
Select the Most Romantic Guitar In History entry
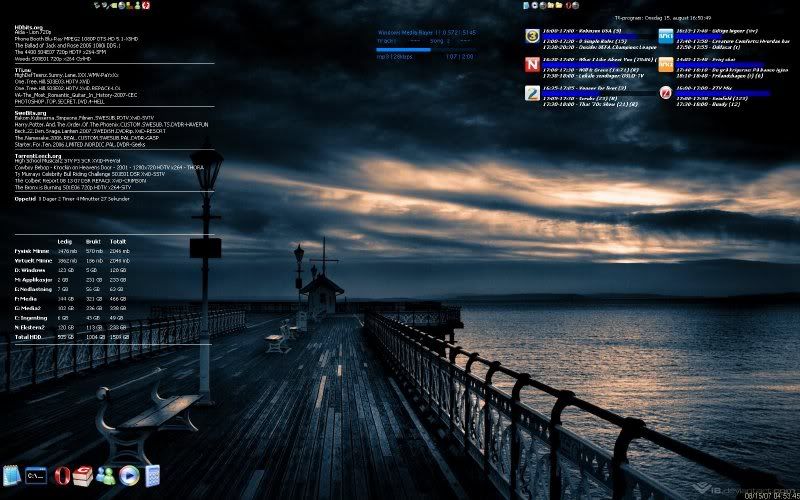pyautogui.click(x=76, y=95)
